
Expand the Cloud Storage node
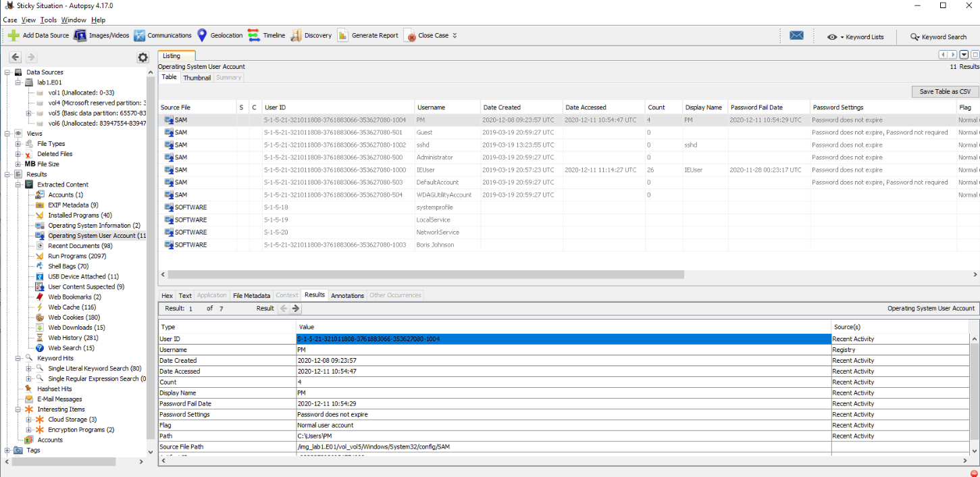coord(29,420)
